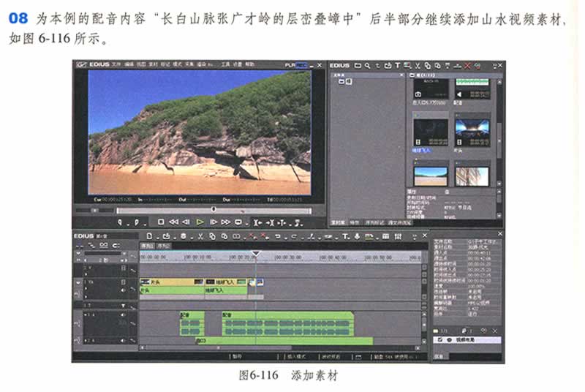Click the bin scrollbar down arrow

pyautogui.click(x=499, y=184)
